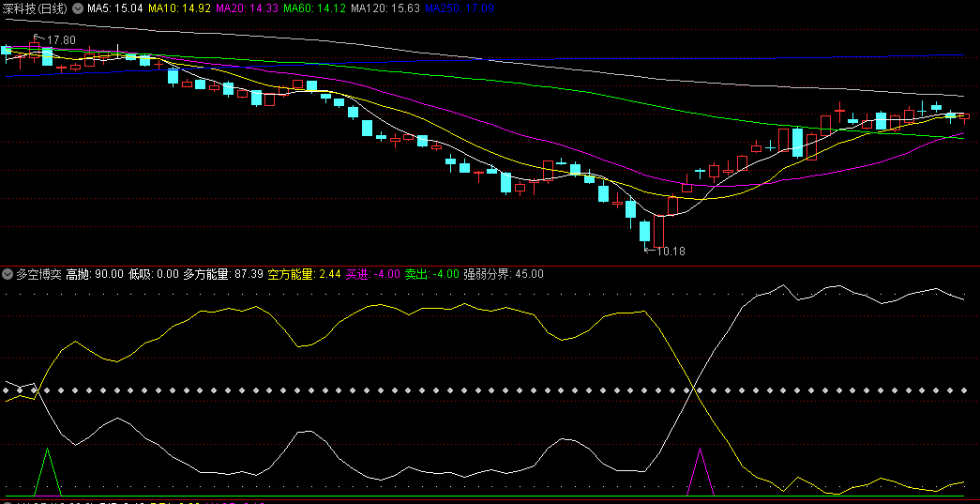This screenshot has width=980, height=504.
Task: Click the magenta buy-signal spike in indicator panel
Action: (x=700, y=471)
